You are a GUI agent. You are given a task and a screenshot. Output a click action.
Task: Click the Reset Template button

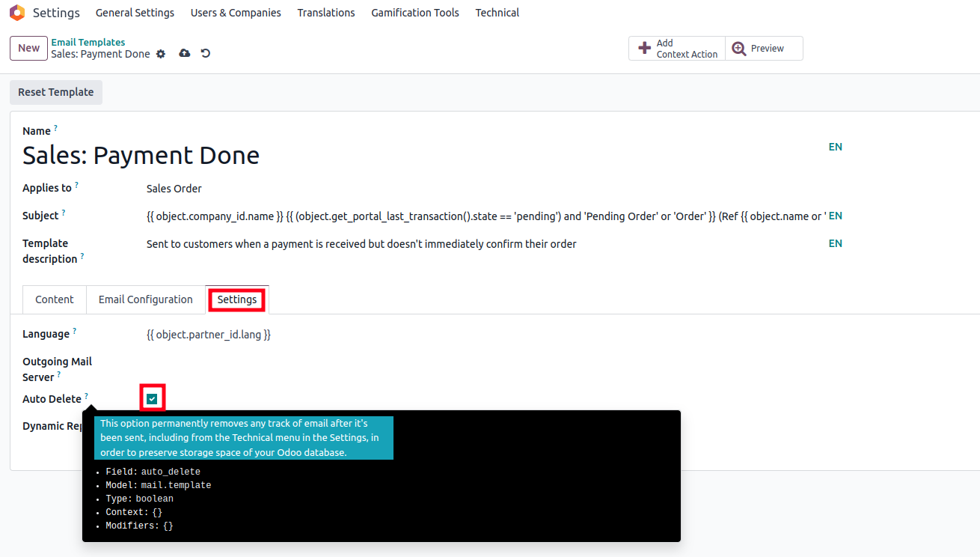pyautogui.click(x=56, y=92)
